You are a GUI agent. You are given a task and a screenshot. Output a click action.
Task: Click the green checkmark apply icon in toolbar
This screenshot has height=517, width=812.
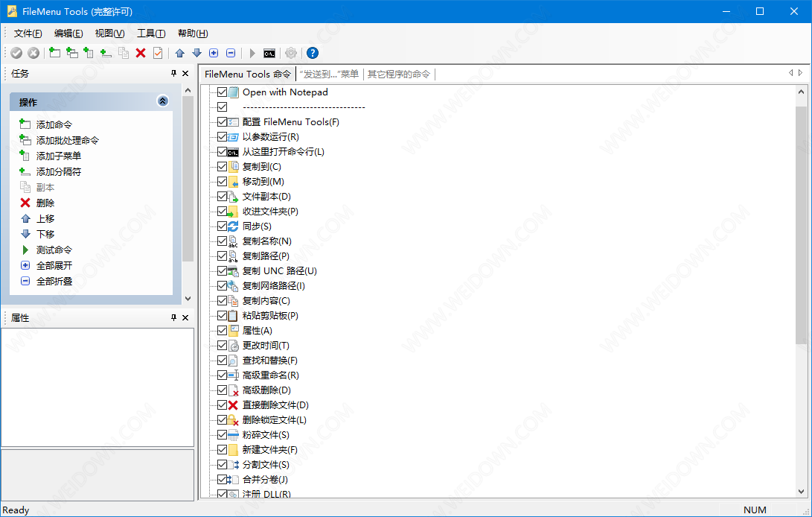click(x=16, y=53)
